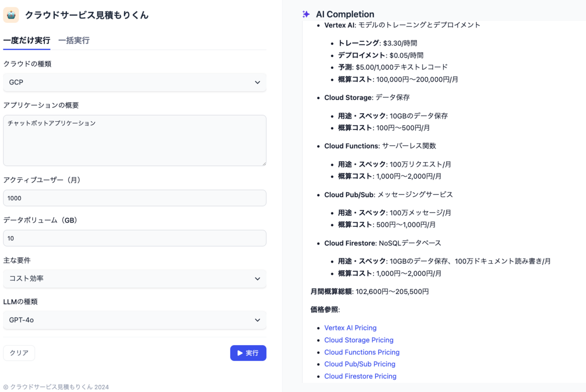Open the Vertex AI Pricing link
This screenshot has width=586, height=392.
click(350, 328)
